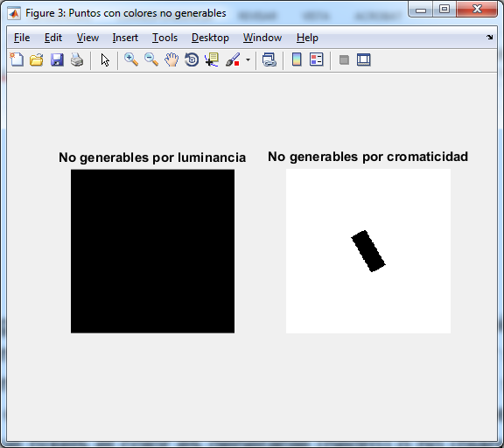Click the Link Plot icon
This screenshot has height=448, width=504.
pos(269,59)
